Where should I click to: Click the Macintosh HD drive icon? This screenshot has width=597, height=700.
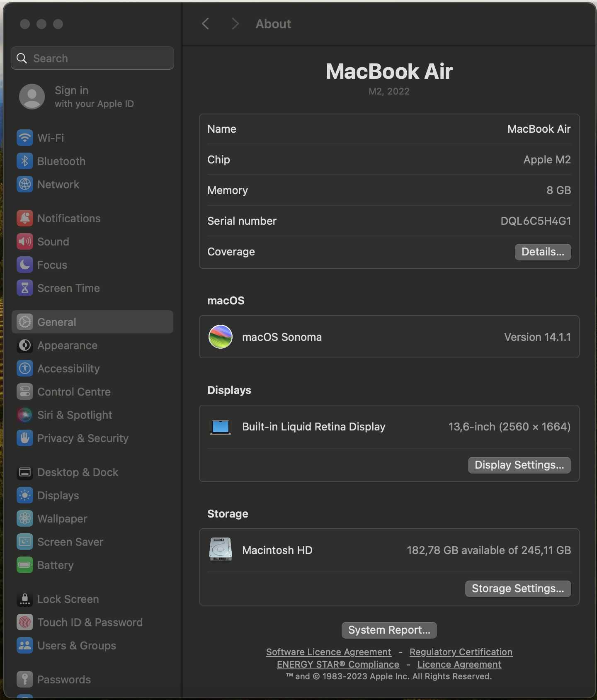pyautogui.click(x=221, y=549)
